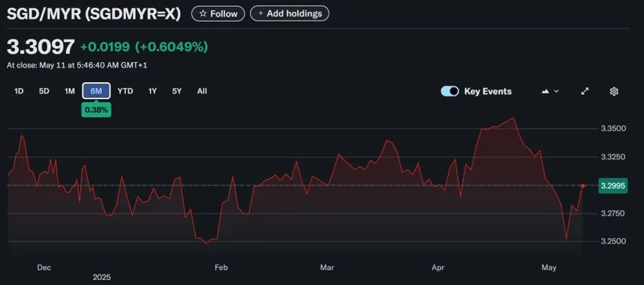The image size is (644, 285).
Task: Click the Apr axis label
Action: tap(438, 268)
